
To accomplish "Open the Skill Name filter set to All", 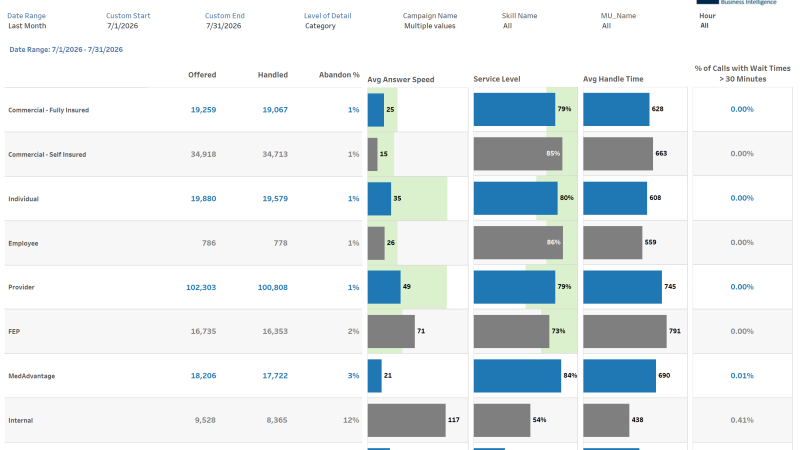I will click(507, 26).
